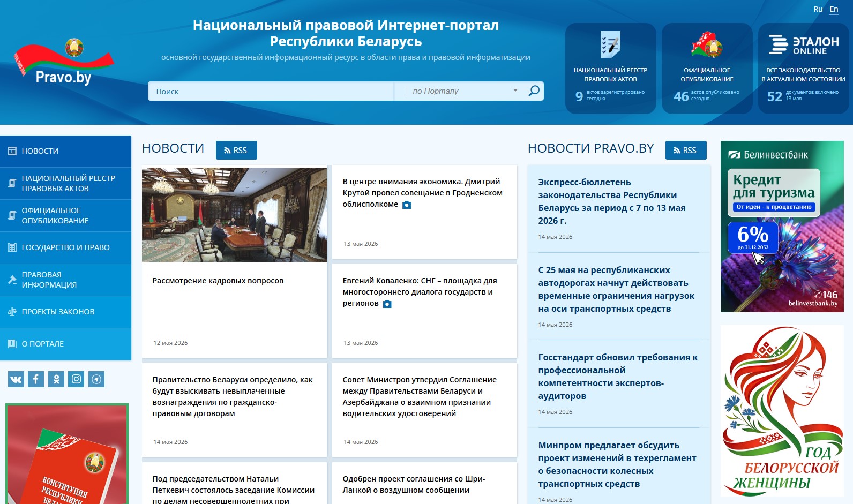
Task: Open 'Экспресс-бюллетень законодательства' news link
Action: point(612,201)
